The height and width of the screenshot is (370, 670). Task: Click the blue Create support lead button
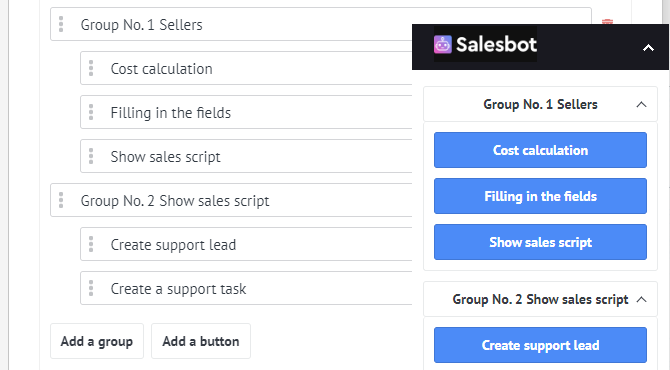(x=540, y=345)
